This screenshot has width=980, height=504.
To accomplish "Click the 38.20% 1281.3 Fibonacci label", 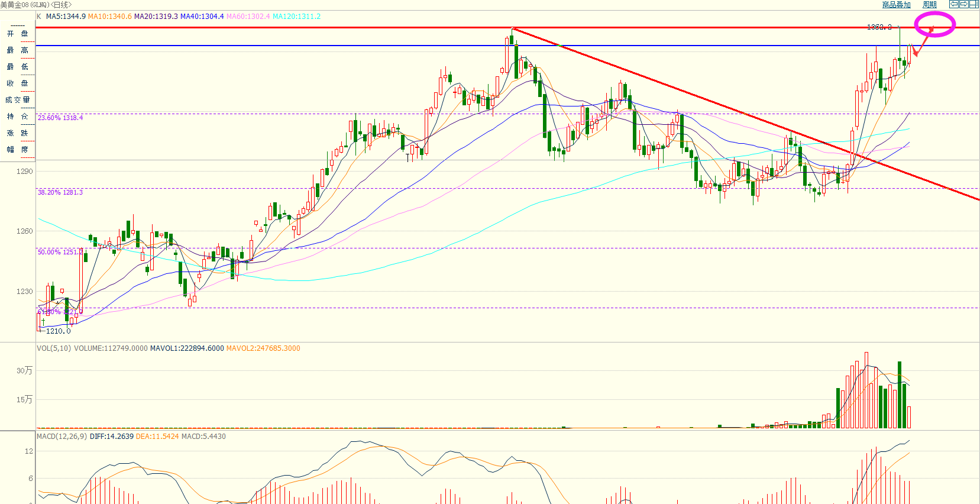I will [x=60, y=192].
